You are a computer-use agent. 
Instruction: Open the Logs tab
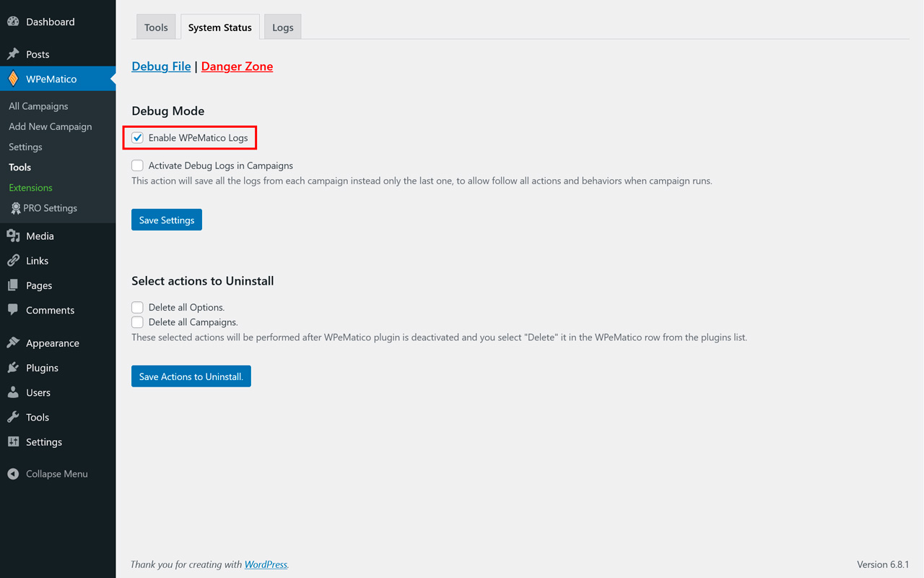pos(283,27)
